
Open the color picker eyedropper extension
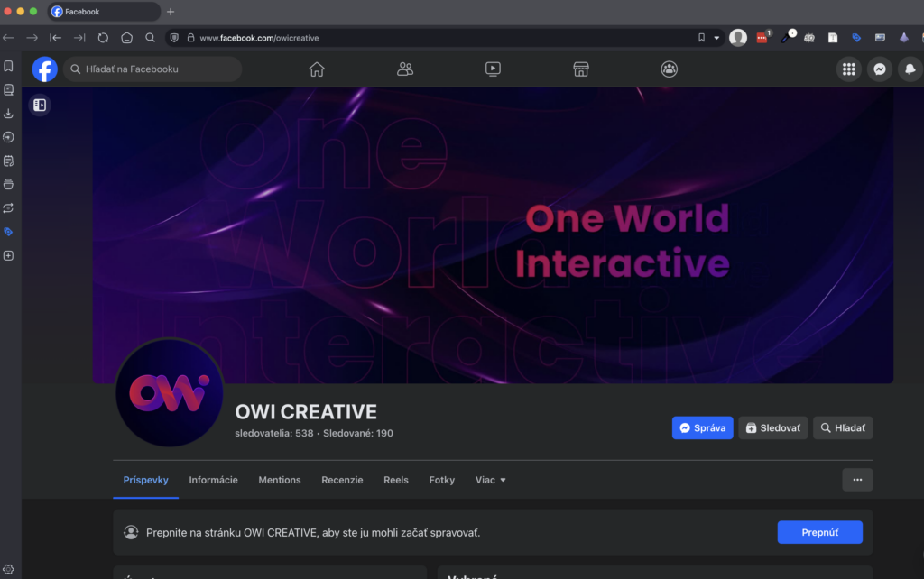click(787, 38)
